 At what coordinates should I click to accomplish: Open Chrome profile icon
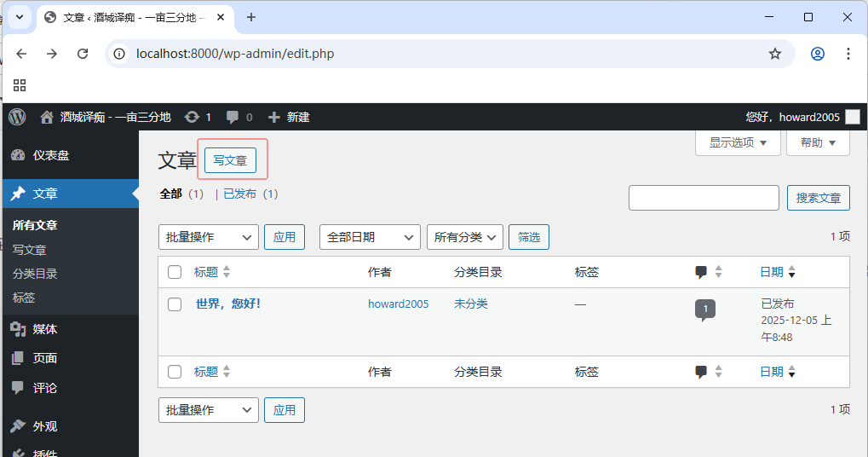[x=818, y=54]
